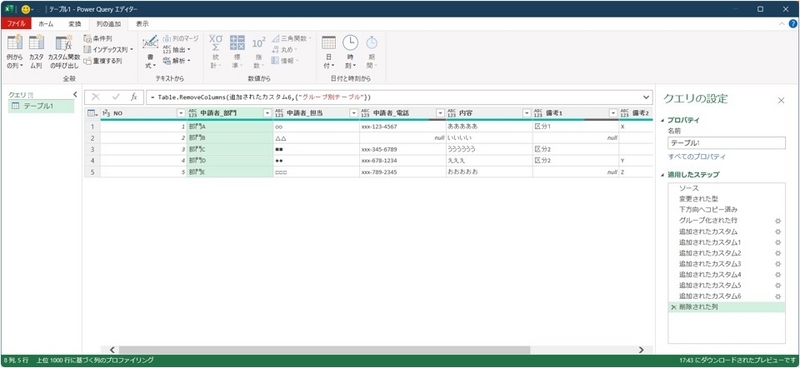This screenshot has width=800, height=368.
Task: Switch to the ホーム tab
Action: tap(46, 23)
